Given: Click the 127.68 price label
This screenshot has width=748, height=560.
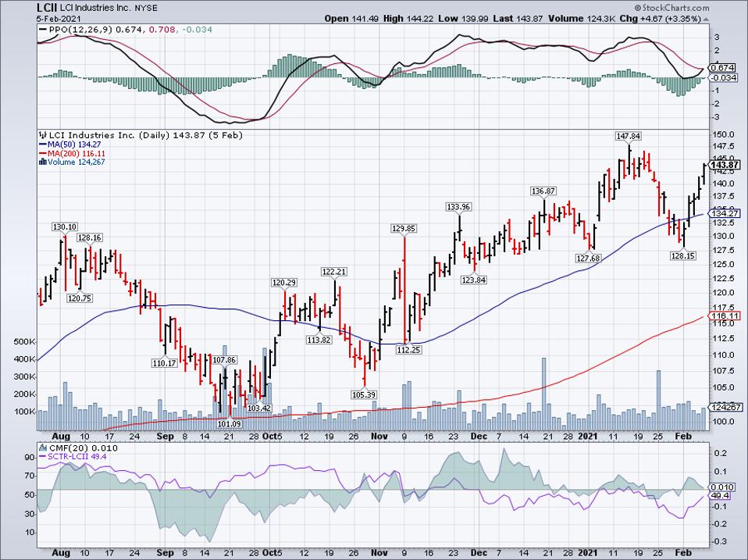Looking at the screenshot, I should tap(589, 258).
